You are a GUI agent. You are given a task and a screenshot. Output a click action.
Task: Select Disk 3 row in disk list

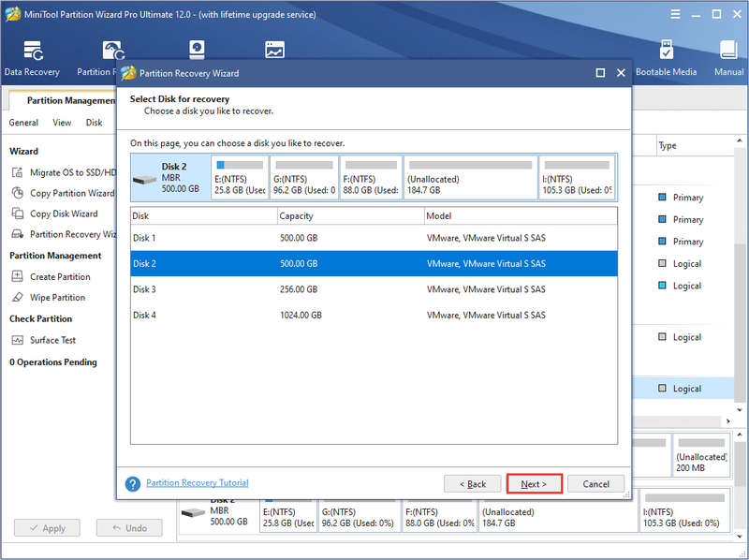374,289
